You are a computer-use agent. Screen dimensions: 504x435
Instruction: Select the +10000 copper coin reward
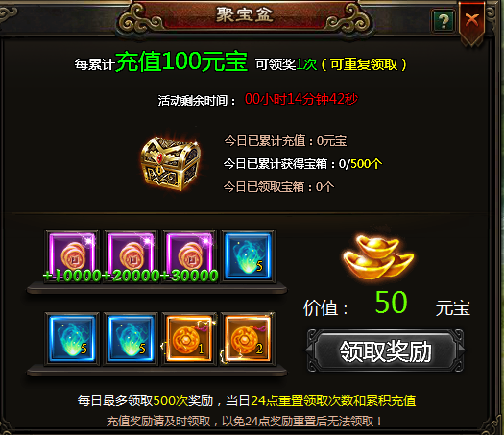click(x=72, y=256)
